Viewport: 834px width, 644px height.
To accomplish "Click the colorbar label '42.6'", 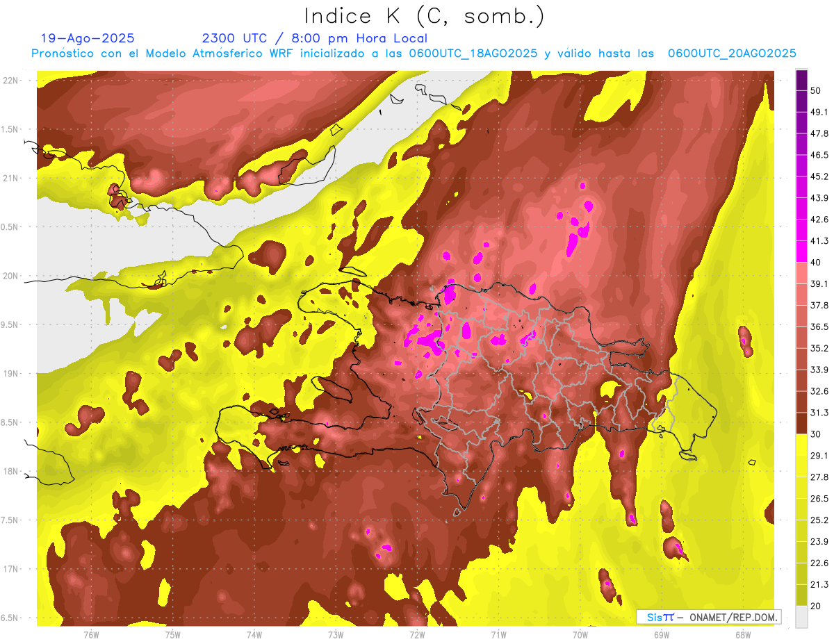I will 819,220.
